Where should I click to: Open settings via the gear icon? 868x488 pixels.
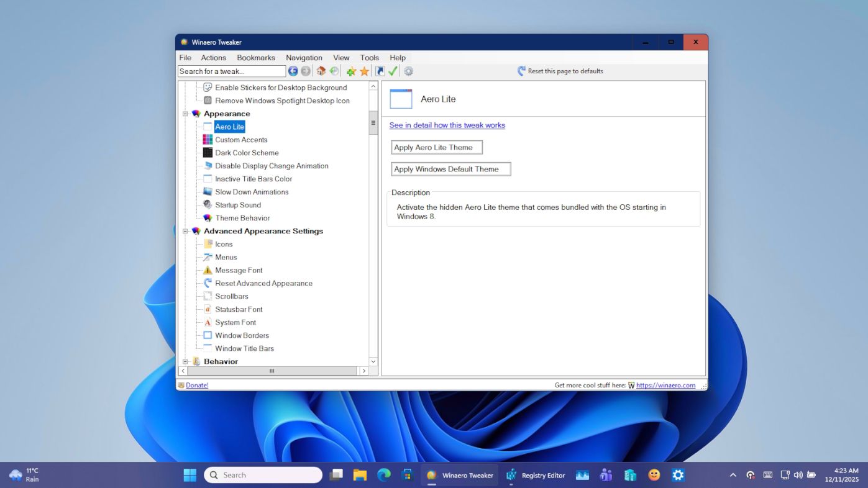[408, 71]
